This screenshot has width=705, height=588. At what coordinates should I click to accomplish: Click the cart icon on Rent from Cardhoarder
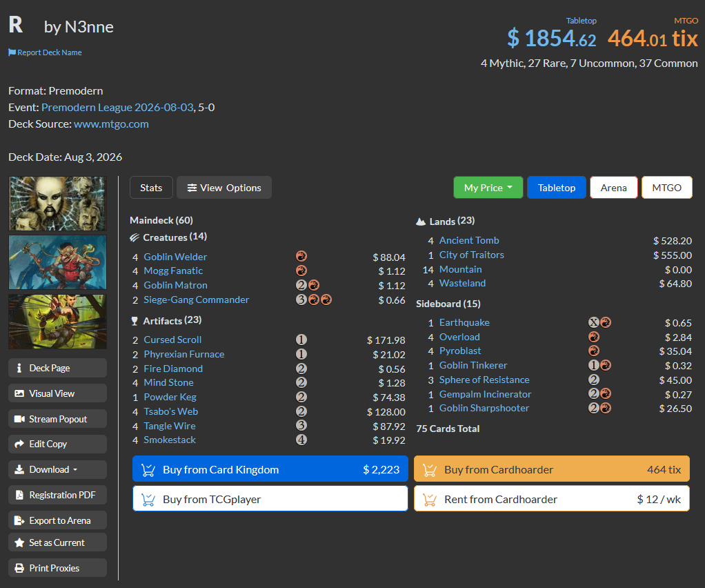click(x=430, y=500)
